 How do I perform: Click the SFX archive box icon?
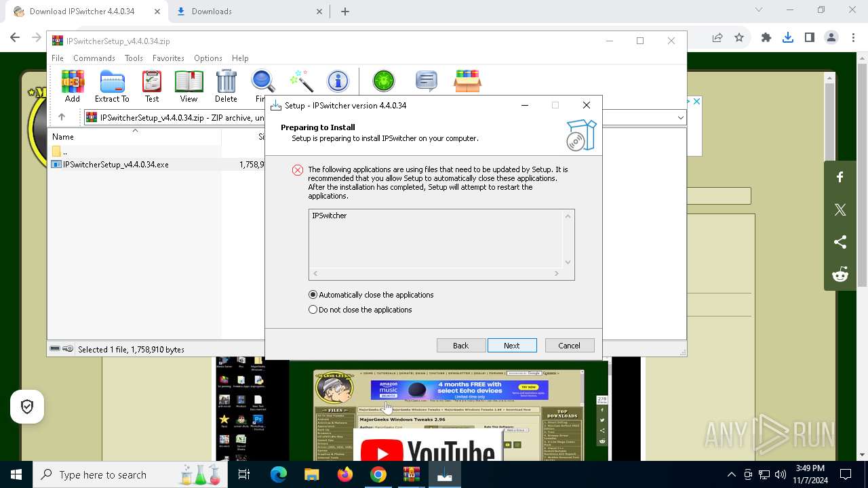click(467, 81)
